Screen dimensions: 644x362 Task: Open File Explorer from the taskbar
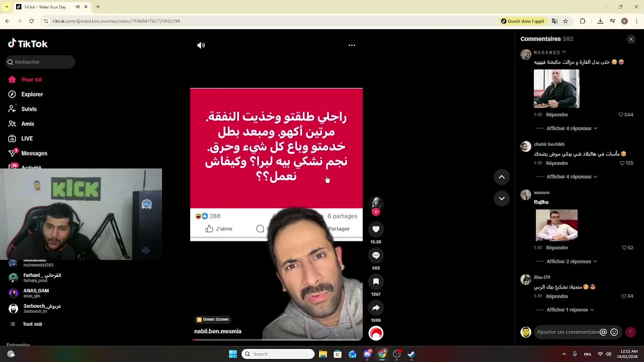pyautogui.click(x=323, y=354)
